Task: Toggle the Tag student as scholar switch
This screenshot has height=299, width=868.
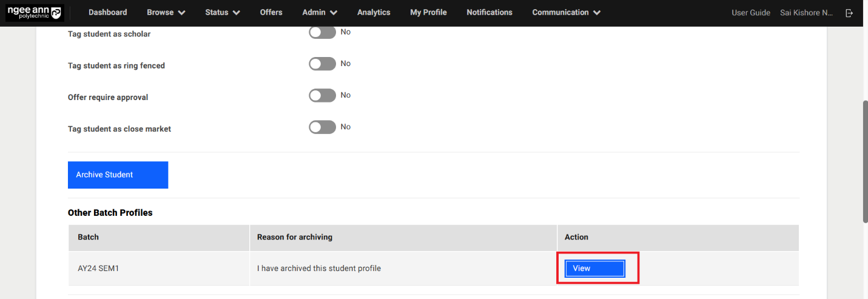Action: pyautogui.click(x=322, y=33)
